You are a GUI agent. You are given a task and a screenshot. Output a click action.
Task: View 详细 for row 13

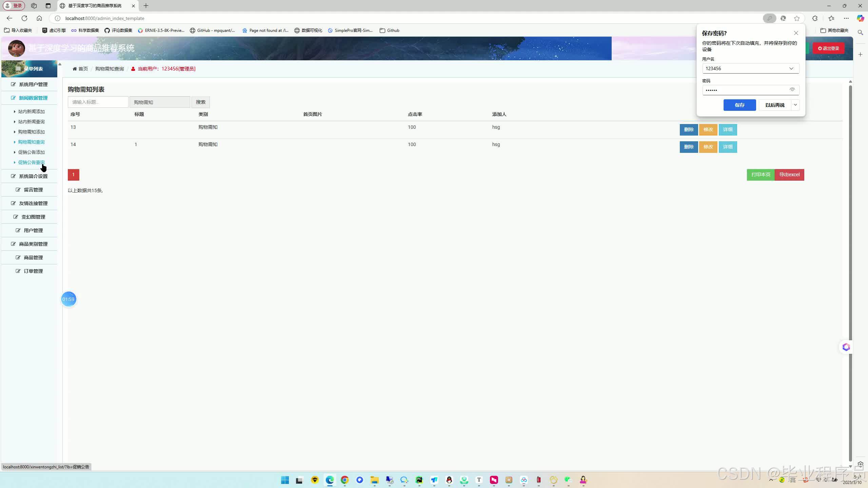pyautogui.click(x=728, y=129)
